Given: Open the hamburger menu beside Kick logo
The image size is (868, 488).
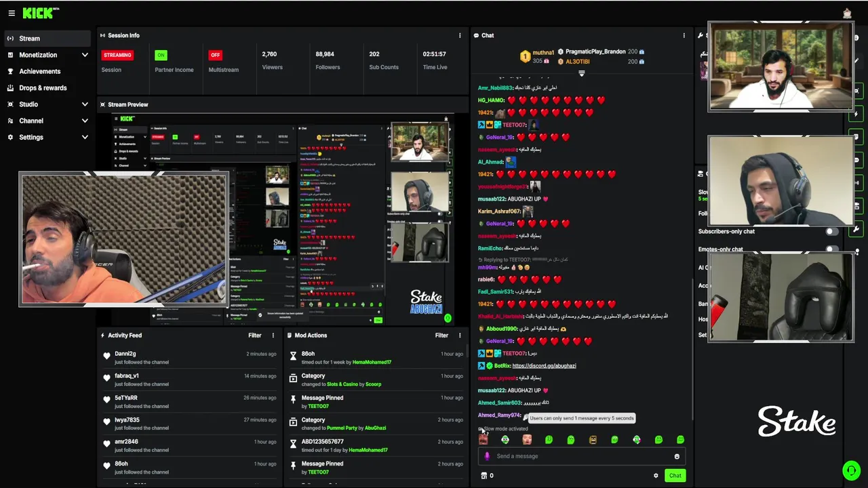Looking at the screenshot, I should 11,13.
